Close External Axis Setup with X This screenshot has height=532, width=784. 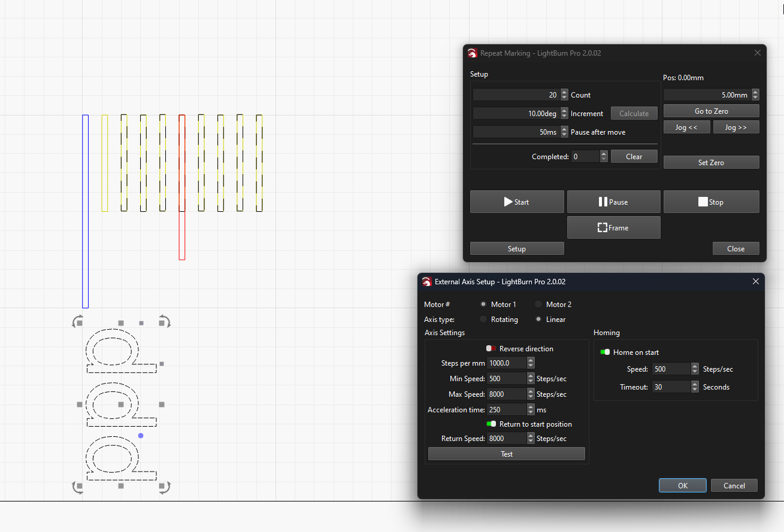755,281
